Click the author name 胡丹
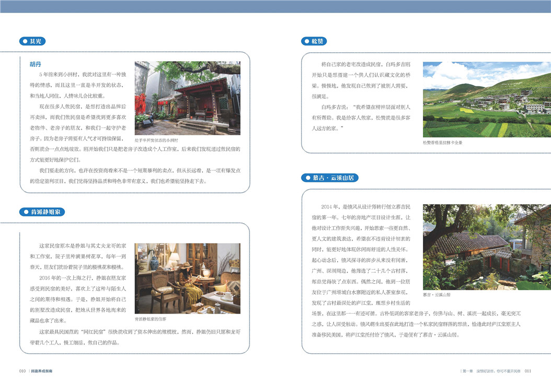The height and width of the screenshot is (392, 551). [35, 65]
